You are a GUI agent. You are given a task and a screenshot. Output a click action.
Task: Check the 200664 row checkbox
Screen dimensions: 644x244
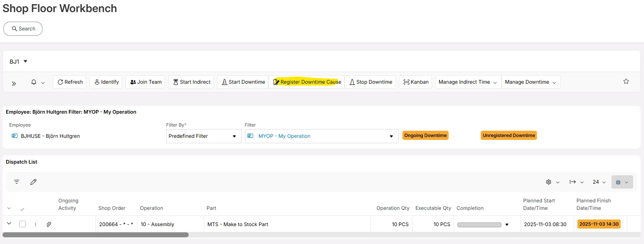tap(22, 224)
